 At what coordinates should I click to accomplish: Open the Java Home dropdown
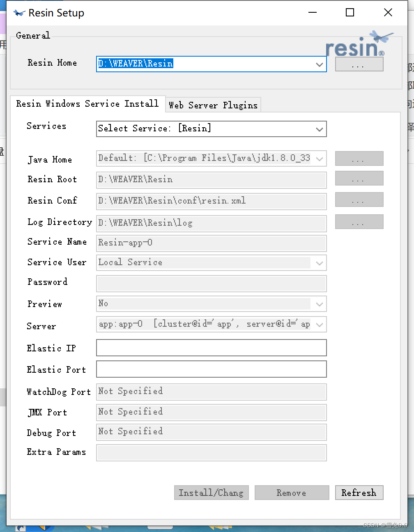click(x=319, y=158)
